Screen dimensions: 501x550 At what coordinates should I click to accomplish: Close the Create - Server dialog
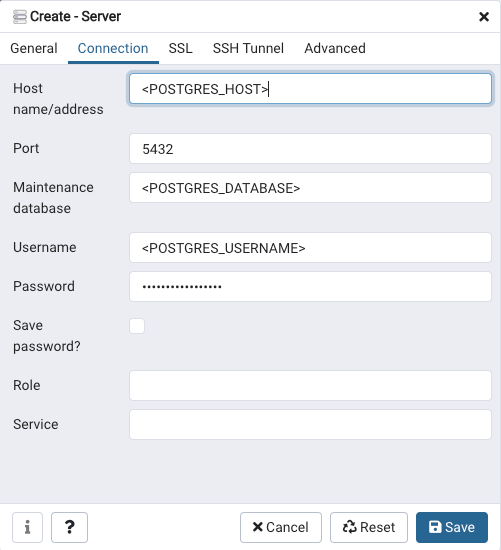pos(484,16)
